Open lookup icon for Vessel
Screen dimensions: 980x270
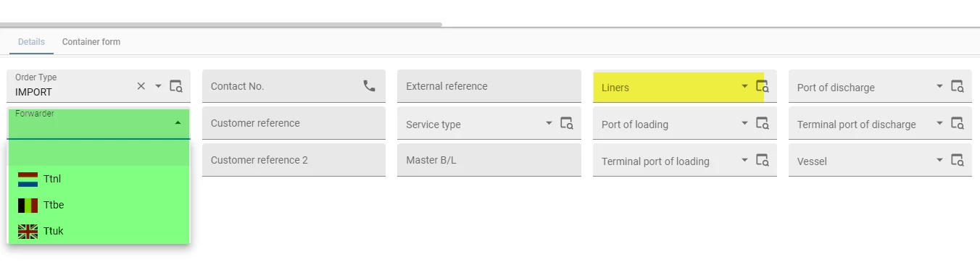pyautogui.click(x=958, y=160)
